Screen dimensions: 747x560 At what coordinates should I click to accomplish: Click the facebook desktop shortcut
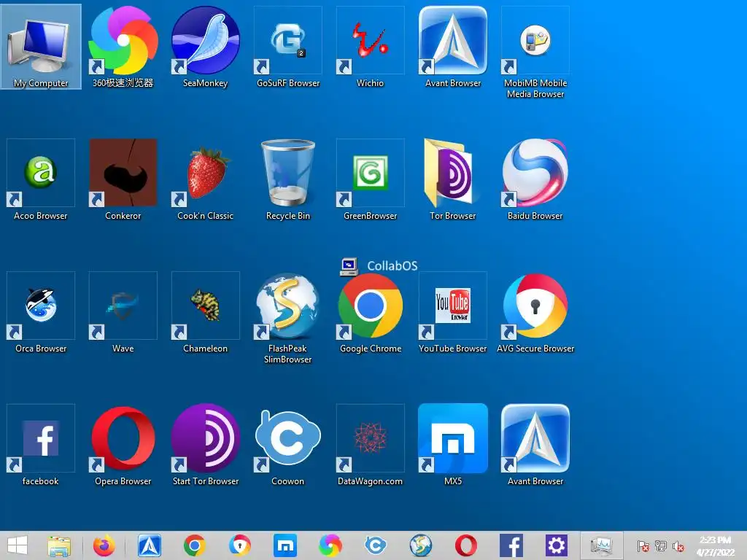coord(41,445)
